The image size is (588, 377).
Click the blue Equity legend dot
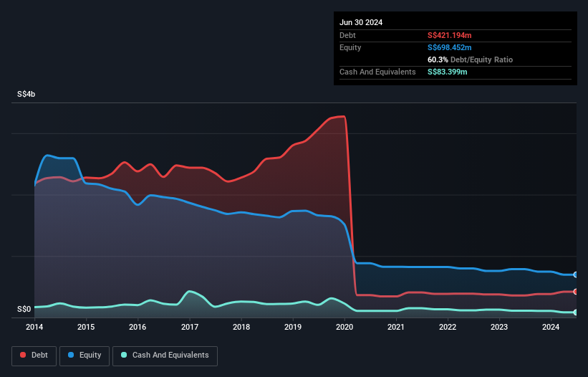(71, 355)
